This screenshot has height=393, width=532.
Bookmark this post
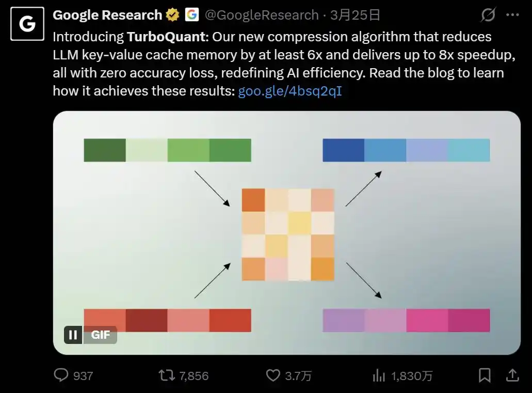point(485,376)
